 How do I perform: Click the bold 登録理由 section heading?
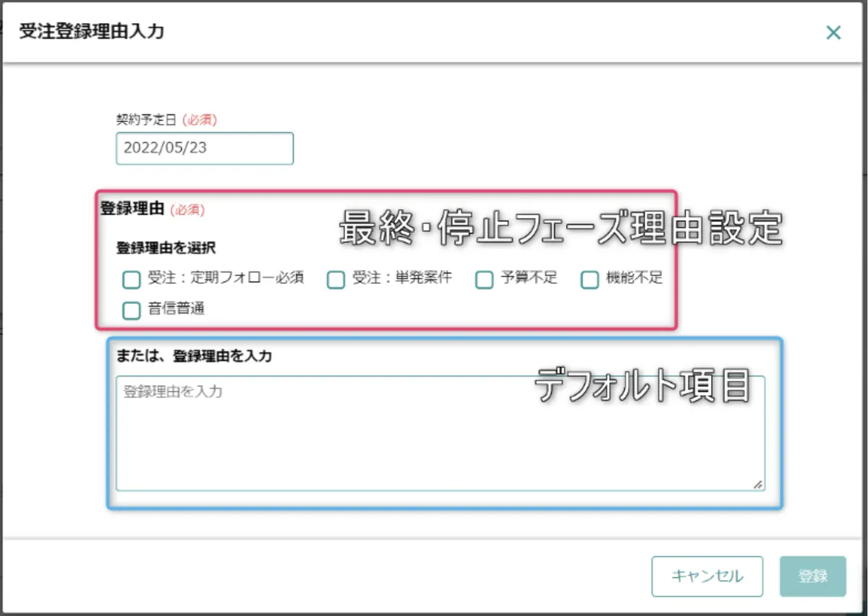(132, 209)
